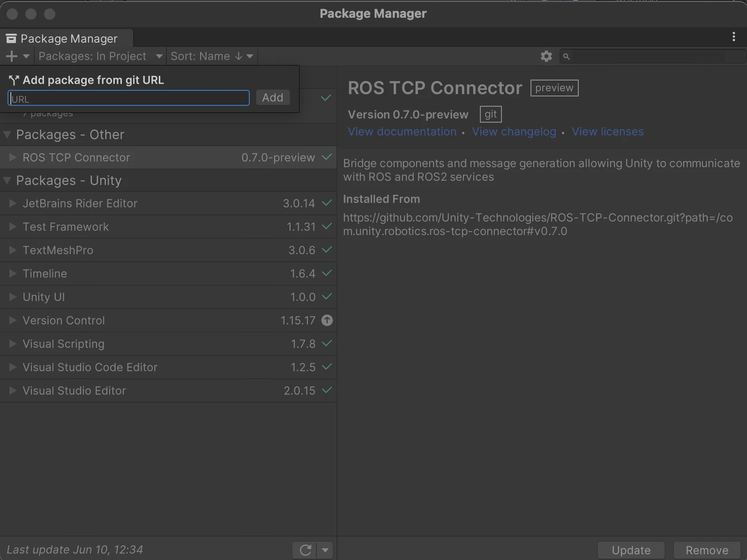Image resolution: width=747 pixels, height=560 pixels.
Task: Click installed checkmark for Test Framework
Action: (327, 227)
